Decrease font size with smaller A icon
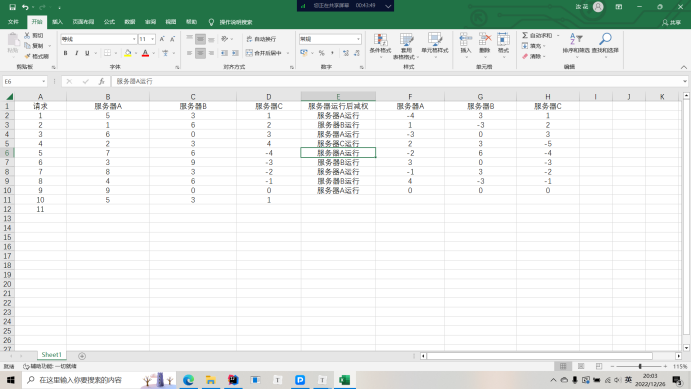Image resolution: width=692 pixels, height=389 pixels. (173, 39)
